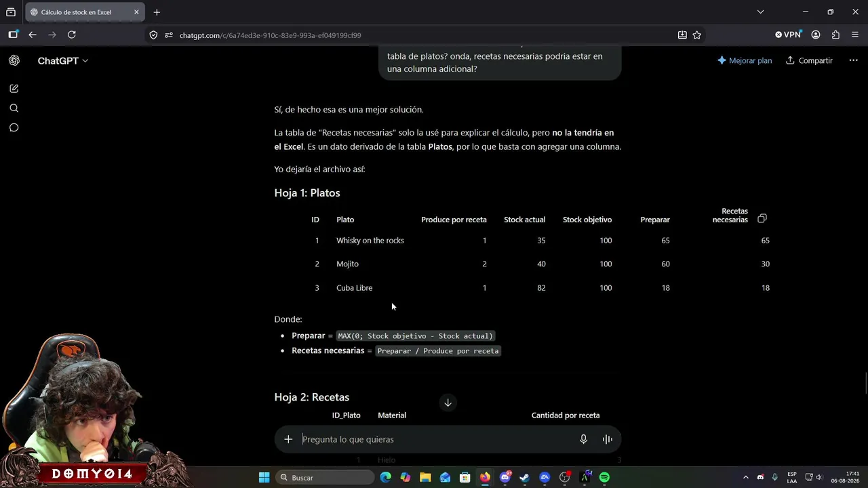868x488 pixels.
Task: Open the Firefox sidebar toggle icon
Action: click(x=14, y=35)
